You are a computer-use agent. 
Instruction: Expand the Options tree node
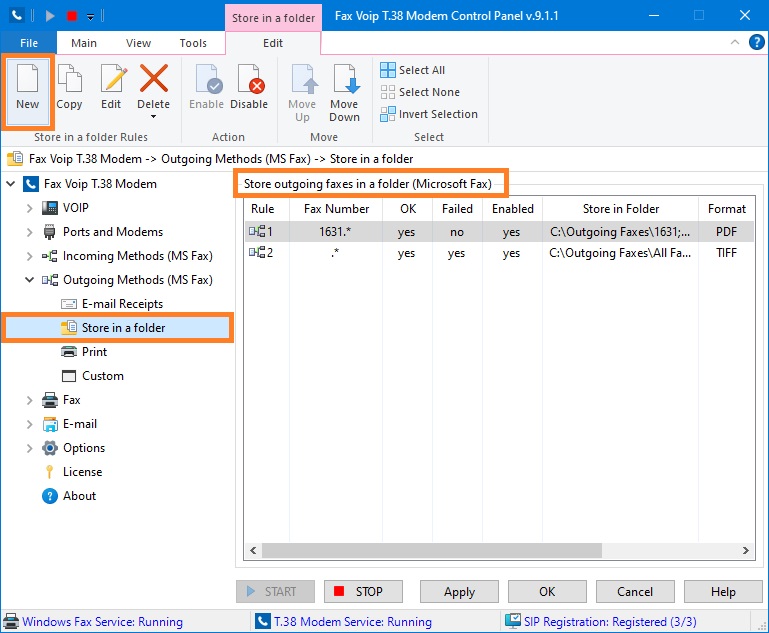click(29, 448)
